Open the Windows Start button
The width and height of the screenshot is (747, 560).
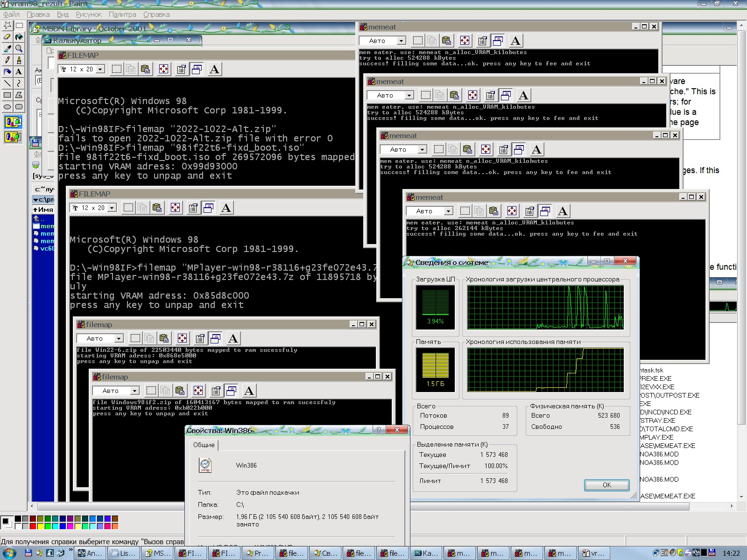point(9,553)
